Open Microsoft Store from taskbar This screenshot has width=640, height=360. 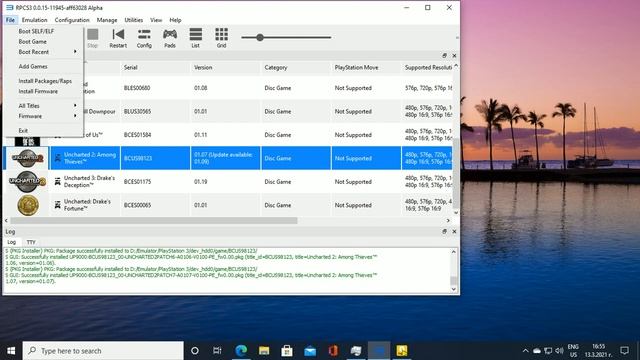[287, 351]
